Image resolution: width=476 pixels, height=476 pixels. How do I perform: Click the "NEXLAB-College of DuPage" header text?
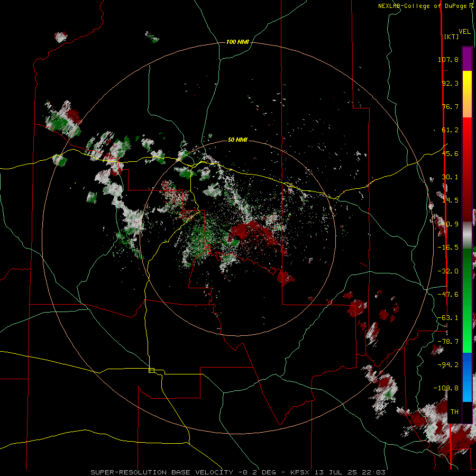(x=422, y=6)
